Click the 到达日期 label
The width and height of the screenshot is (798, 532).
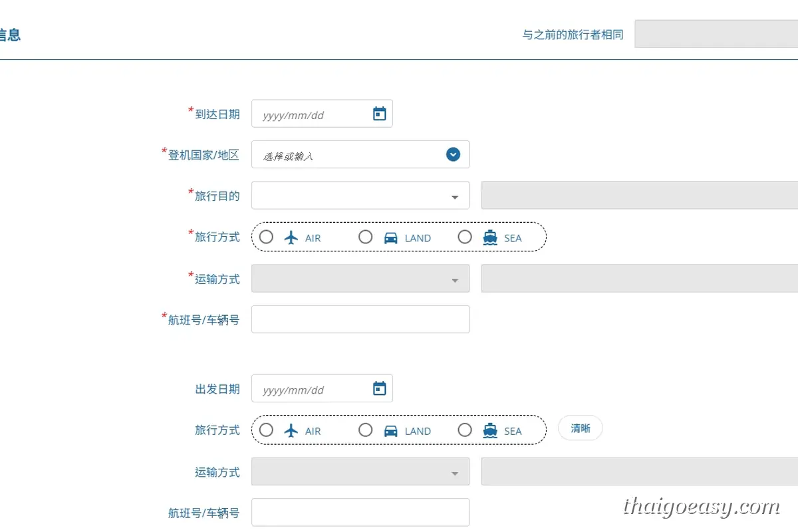coord(217,114)
